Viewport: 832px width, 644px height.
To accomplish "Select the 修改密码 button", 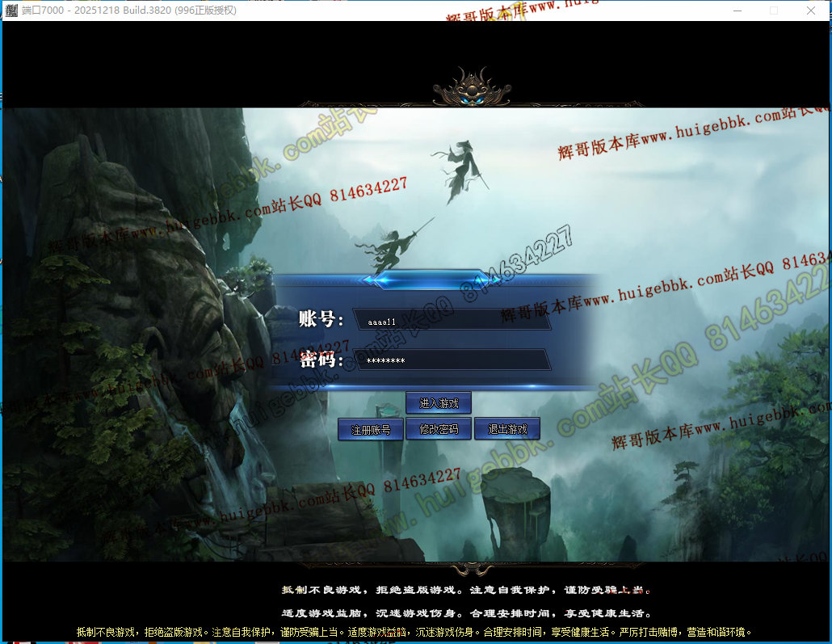I will (439, 429).
